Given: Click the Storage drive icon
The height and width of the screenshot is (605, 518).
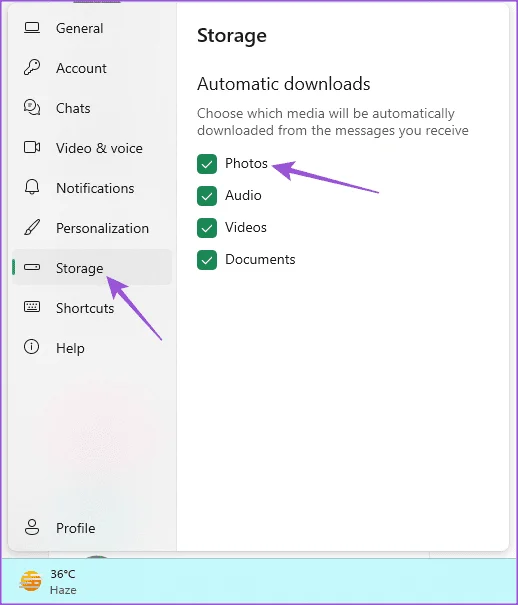Looking at the screenshot, I should point(32,267).
